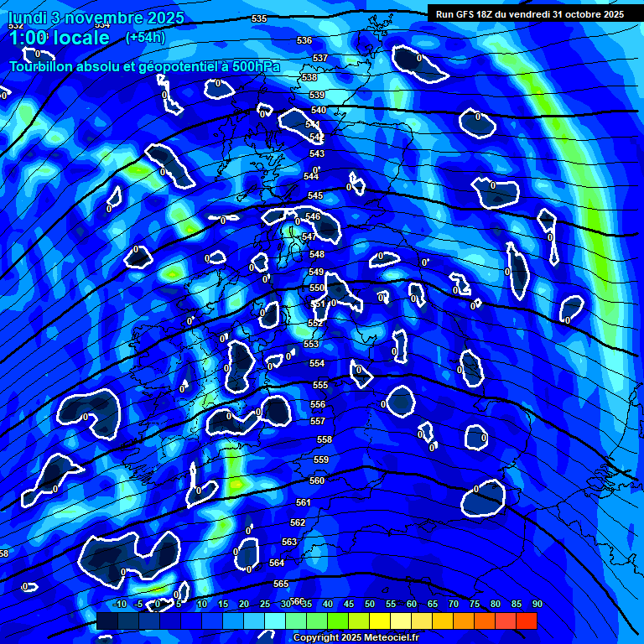644x644 pixels.
Task: Click the '550' geopotential contour label
Action: coord(317,288)
